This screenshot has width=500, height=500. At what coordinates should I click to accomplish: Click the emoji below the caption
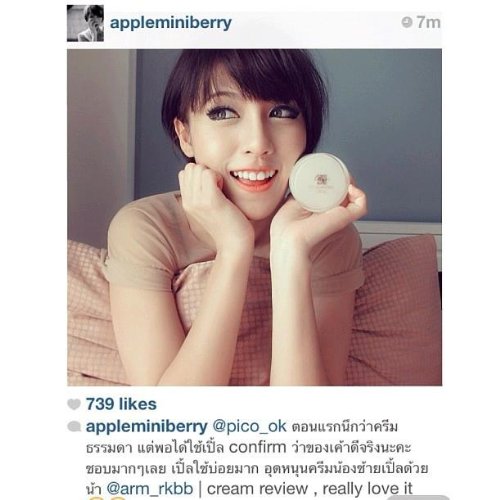pyautogui.click(x=107, y=498)
